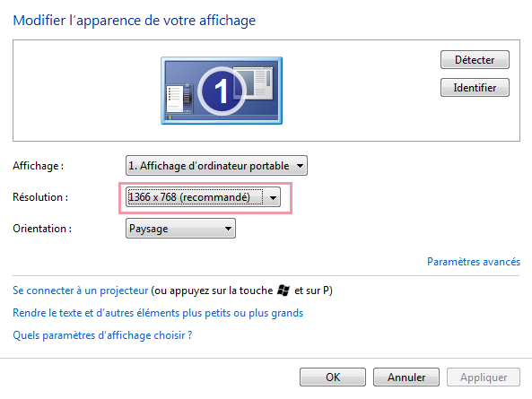Open the link to make text larger or smaller
The image size is (532, 399).
(158, 313)
